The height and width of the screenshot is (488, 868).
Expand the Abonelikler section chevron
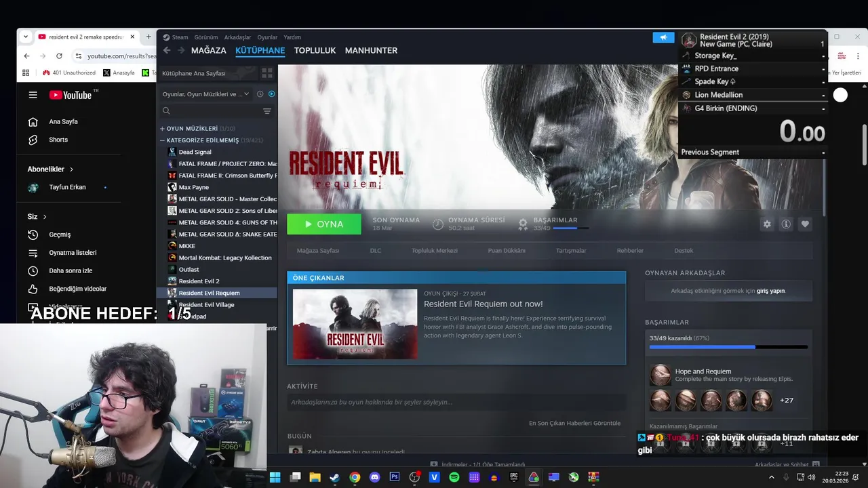click(71, 169)
